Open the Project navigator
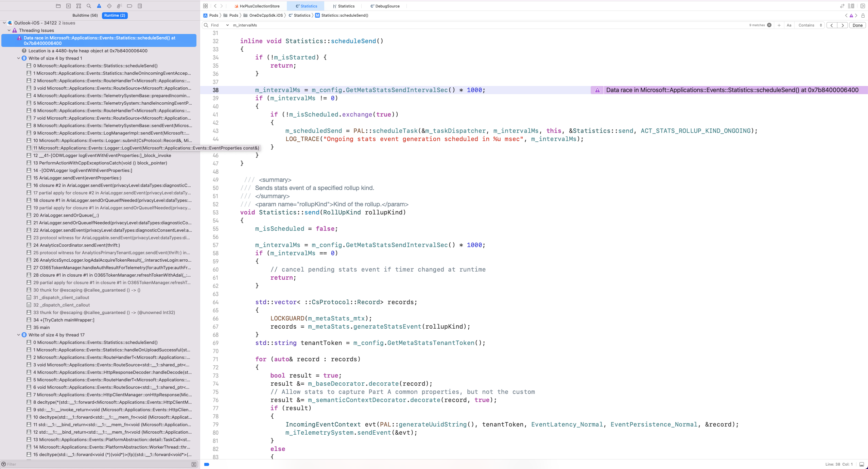The height and width of the screenshot is (469, 868). coord(58,6)
